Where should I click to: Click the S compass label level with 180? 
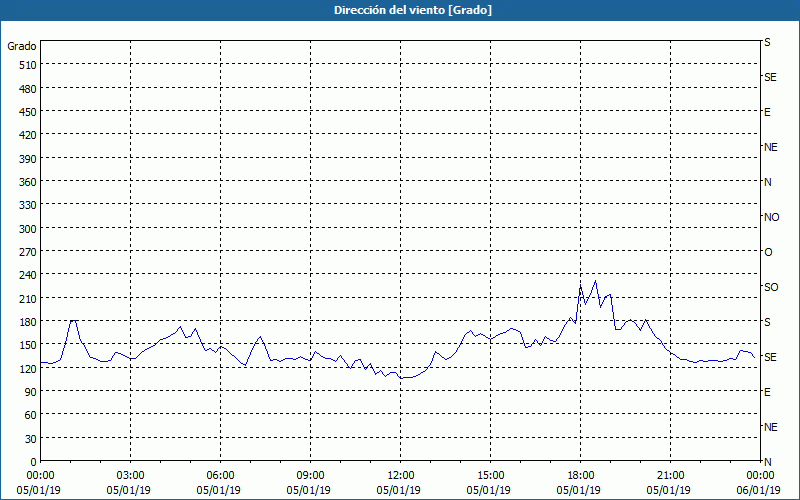(x=767, y=322)
